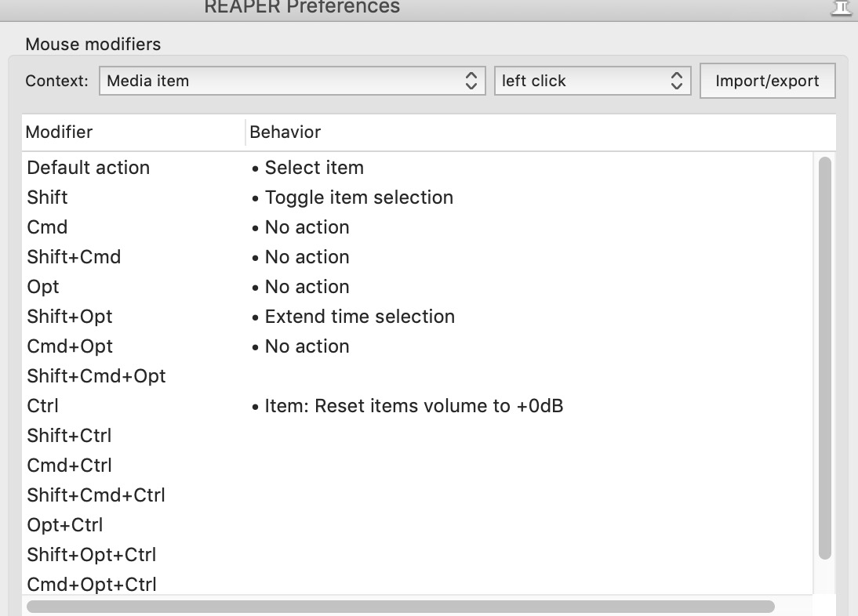
Task: Click the Behavior column header
Action: tap(285, 132)
